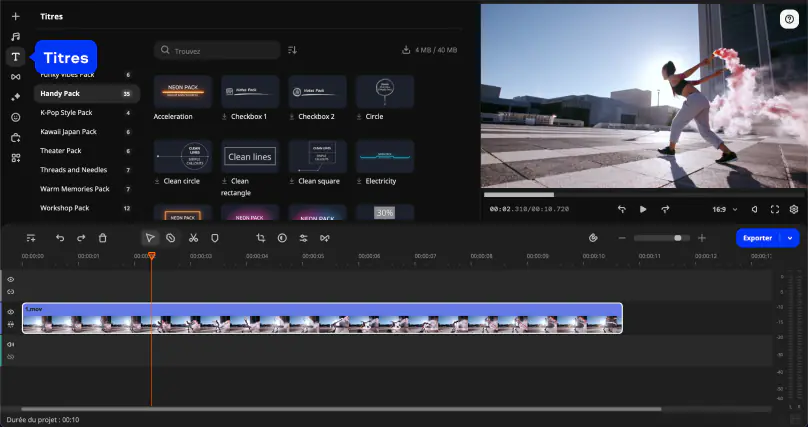Click the Exporter button
808x427 pixels.
click(x=758, y=238)
